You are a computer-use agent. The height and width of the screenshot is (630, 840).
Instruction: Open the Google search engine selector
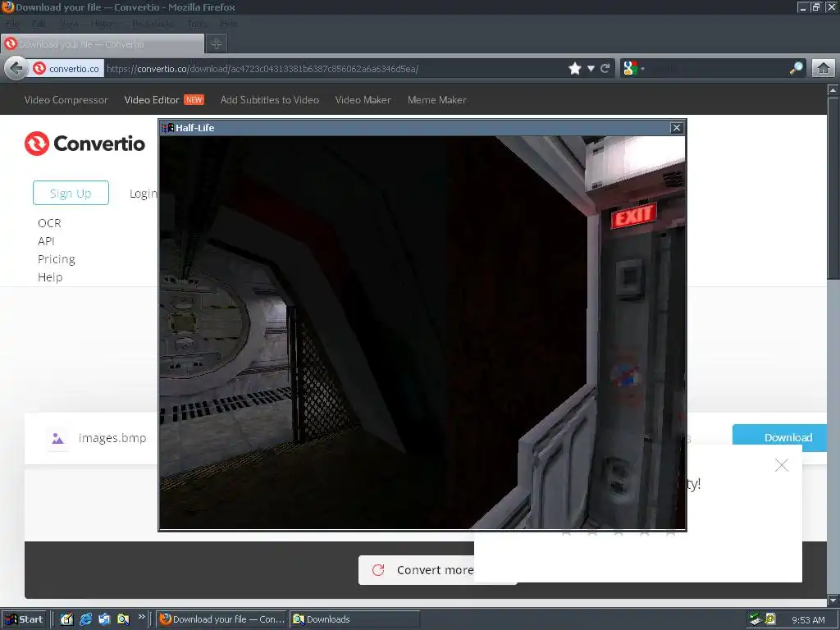[x=634, y=69]
